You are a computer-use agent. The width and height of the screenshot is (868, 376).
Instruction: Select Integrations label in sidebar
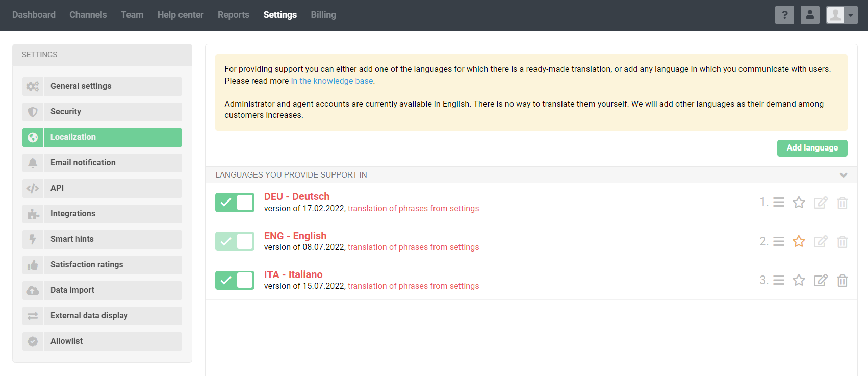(x=73, y=214)
